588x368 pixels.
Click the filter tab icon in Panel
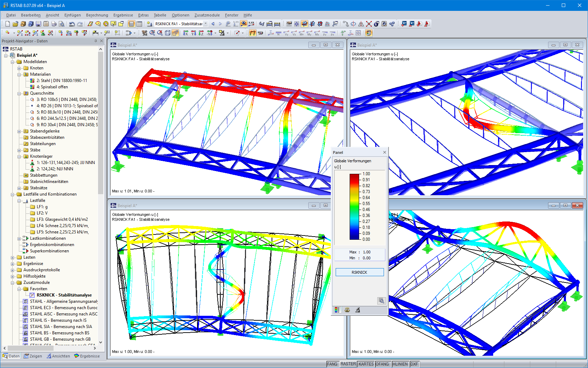pyautogui.click(x=358, y=310)
